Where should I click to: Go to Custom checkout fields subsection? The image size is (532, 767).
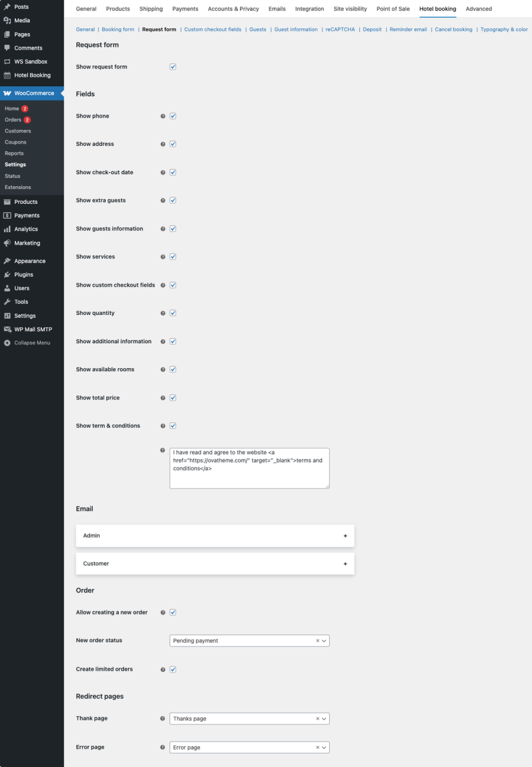tap(213, 30)
